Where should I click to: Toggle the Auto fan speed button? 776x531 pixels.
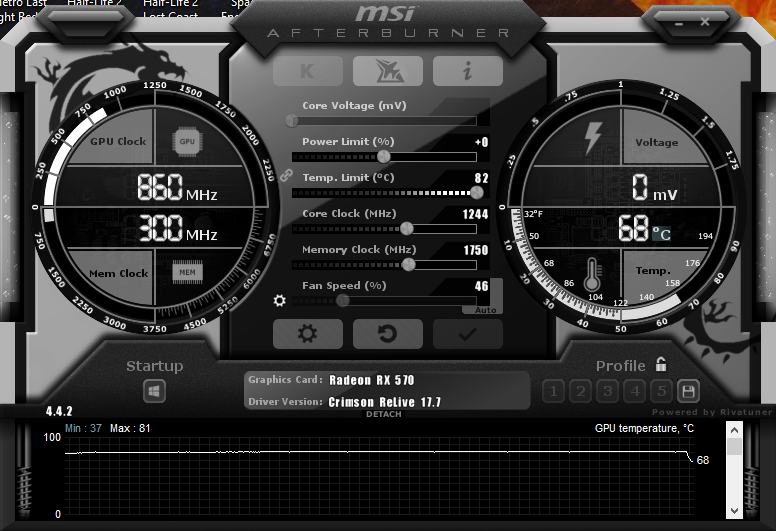[485, 310]
